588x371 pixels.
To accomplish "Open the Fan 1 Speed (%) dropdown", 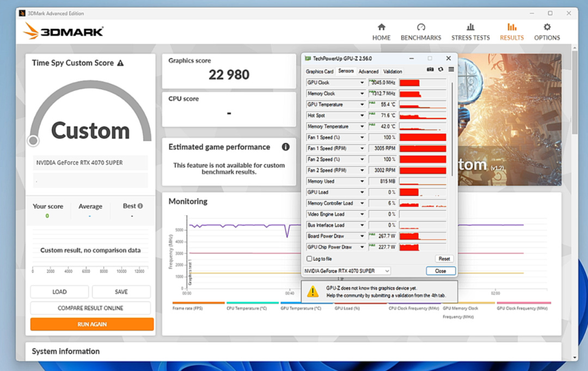I will tap(362, 137).
